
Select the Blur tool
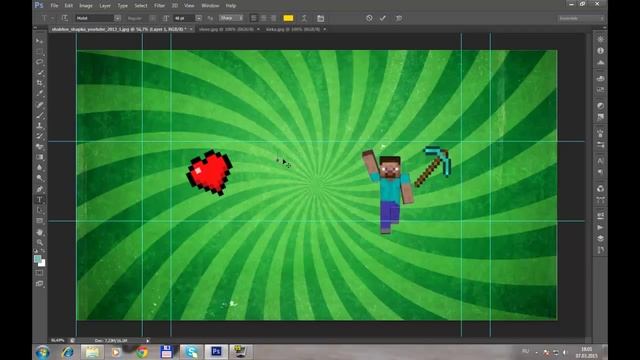pos(40,167)
